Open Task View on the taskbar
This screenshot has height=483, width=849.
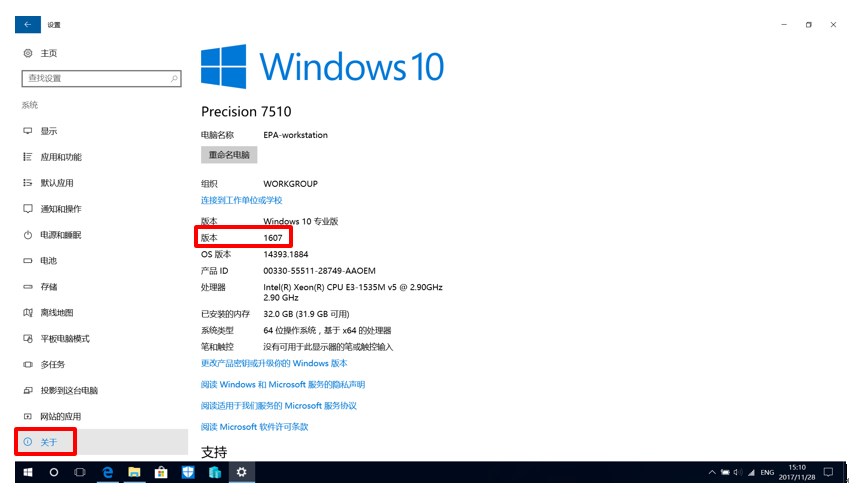[80, 472]
